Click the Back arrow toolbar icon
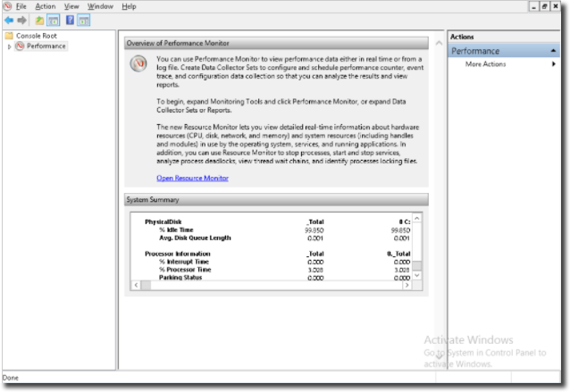 click(x=9, y=21)
